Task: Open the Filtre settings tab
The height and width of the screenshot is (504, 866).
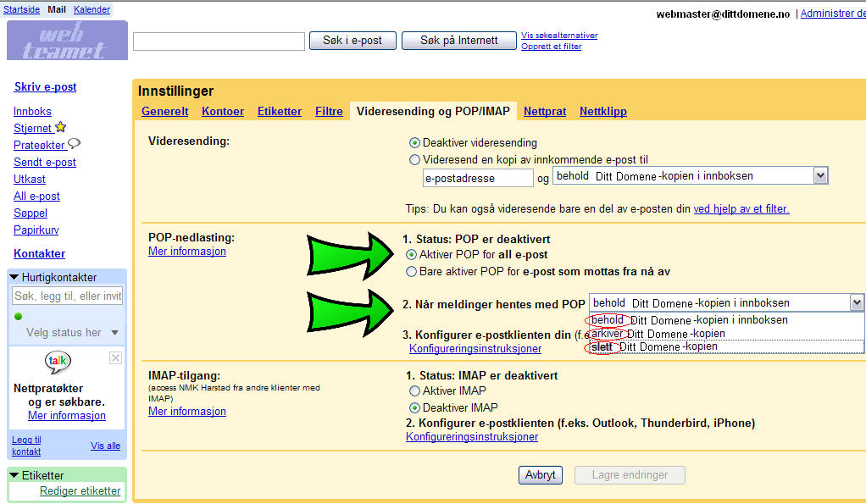Action: coord(329,112)
